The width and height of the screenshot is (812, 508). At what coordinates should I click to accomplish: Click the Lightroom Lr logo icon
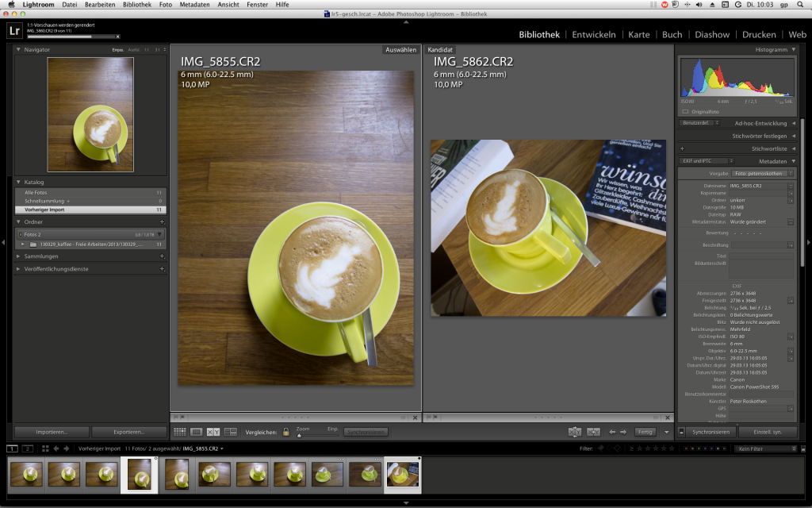coord(13,30)
